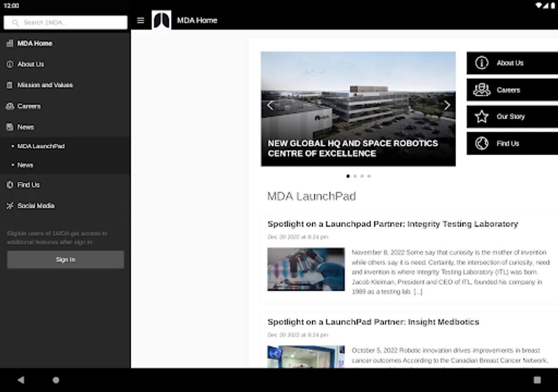Open the Careers tile label
This screenshot has height=392, width=558.
508,90
